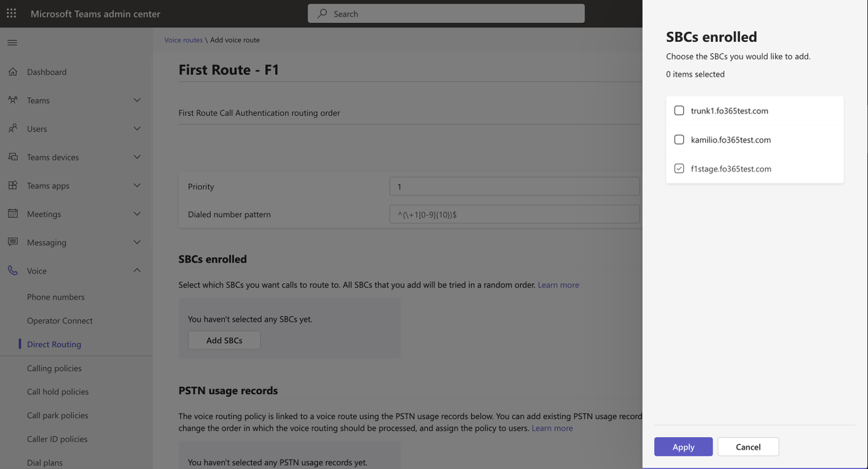
Task: Expand the Users menu chevron
Action: 137,129
